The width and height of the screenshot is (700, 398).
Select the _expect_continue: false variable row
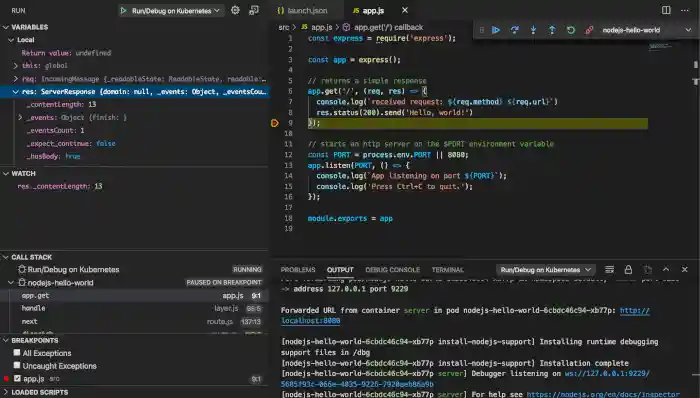click(134, 143)
